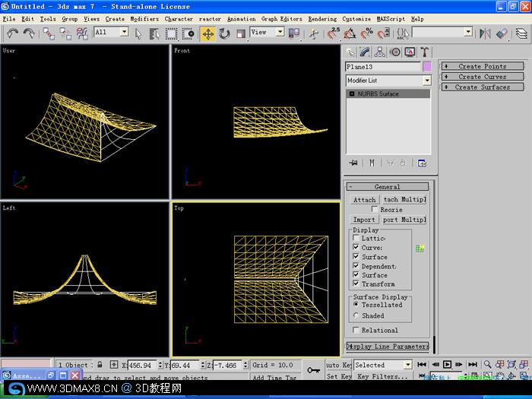The image size is (532, 399).
Task: Select the Shaded surface display option
Action: [x=356, y=315]
